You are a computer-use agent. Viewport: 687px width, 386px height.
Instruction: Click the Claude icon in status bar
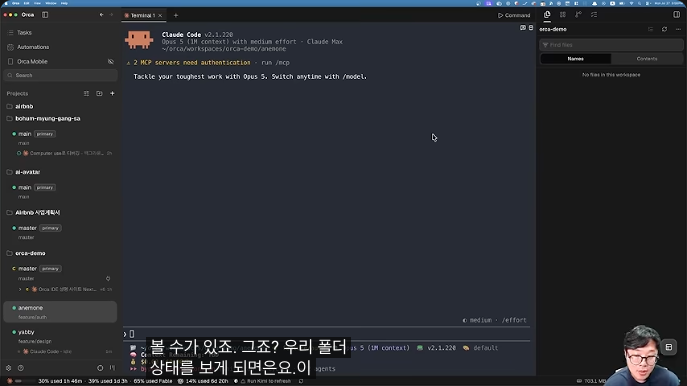tap(10, 381)
